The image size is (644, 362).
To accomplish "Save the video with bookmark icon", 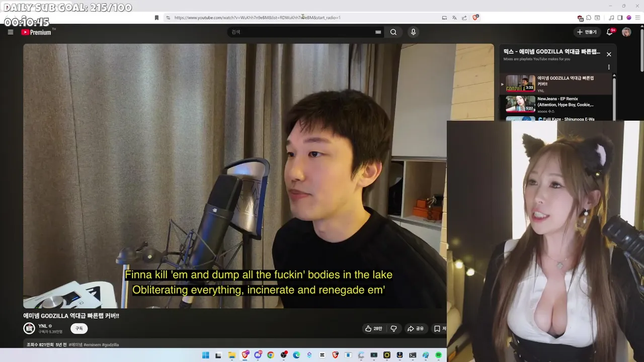I will (437, 328).
